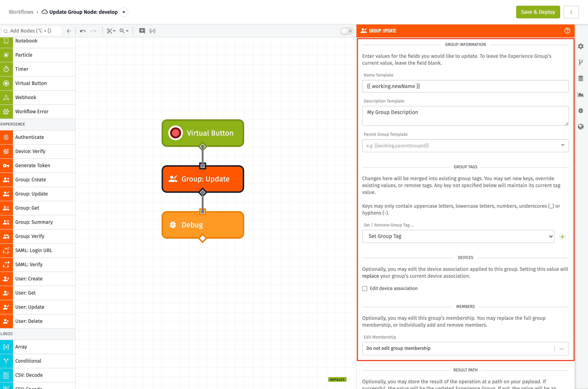Open the zoom magnifier dropdown
Image resolution: width=588 pixels, height=389 pixels.
point(124,31)
